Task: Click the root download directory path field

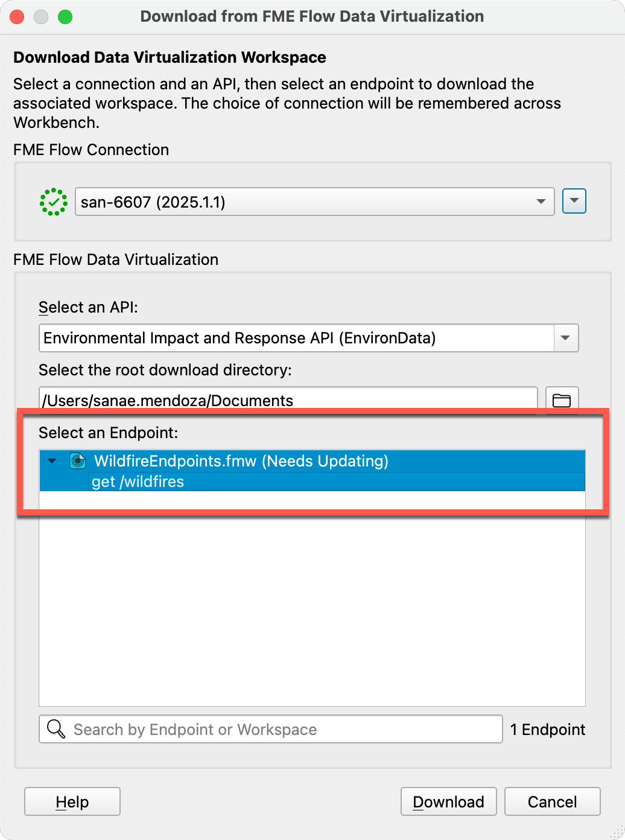Action: click(x=288, y=400)
